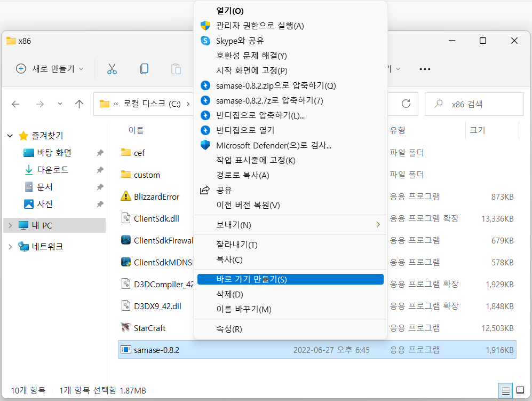Select the BlizzardError warning icon file
Image resolution: width=532 pixels, height=401 pixels.
point(126,196)
